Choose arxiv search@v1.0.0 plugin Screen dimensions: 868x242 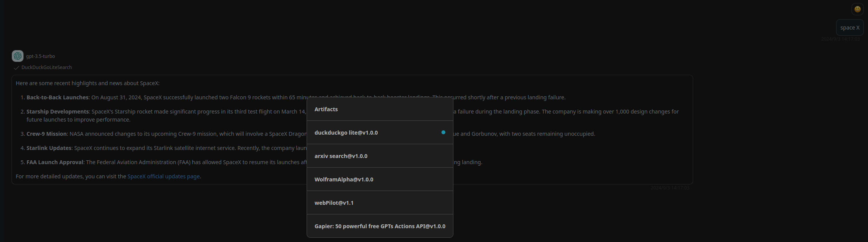click(x=380, y=156)
